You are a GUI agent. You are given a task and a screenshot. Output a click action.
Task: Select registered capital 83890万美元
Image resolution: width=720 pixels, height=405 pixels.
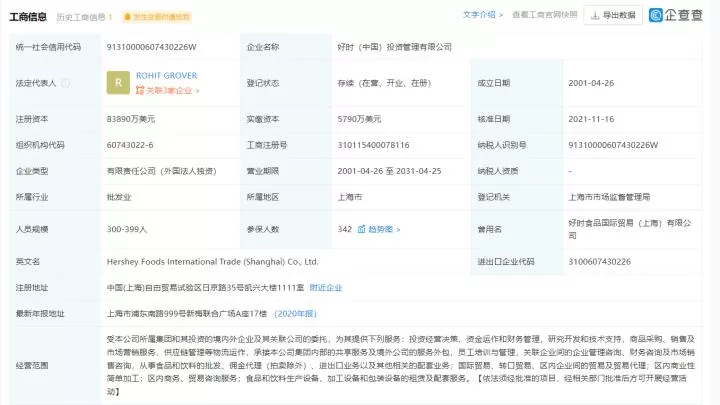pyautogui.click(x=131, y=119)
